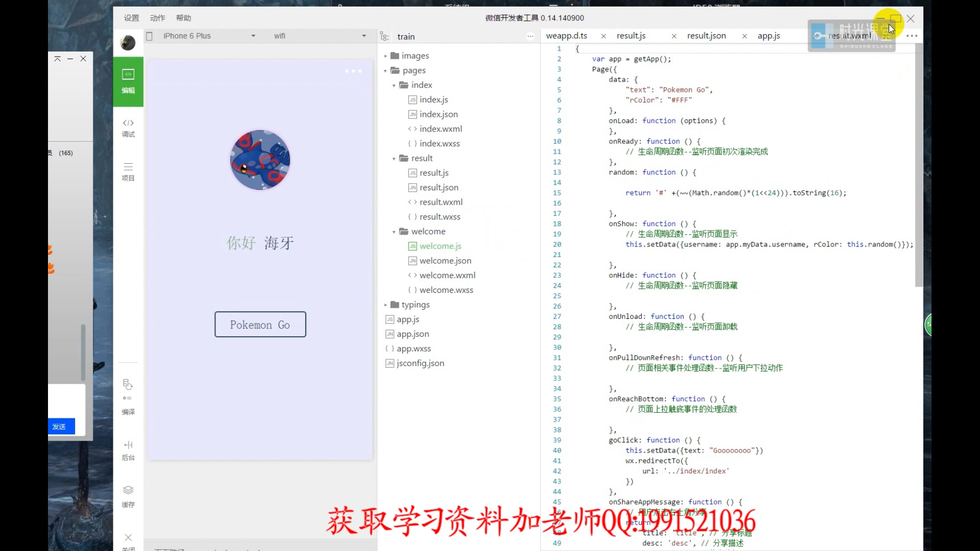Click the blue 发送 button in left window

[x=61, y=427]
